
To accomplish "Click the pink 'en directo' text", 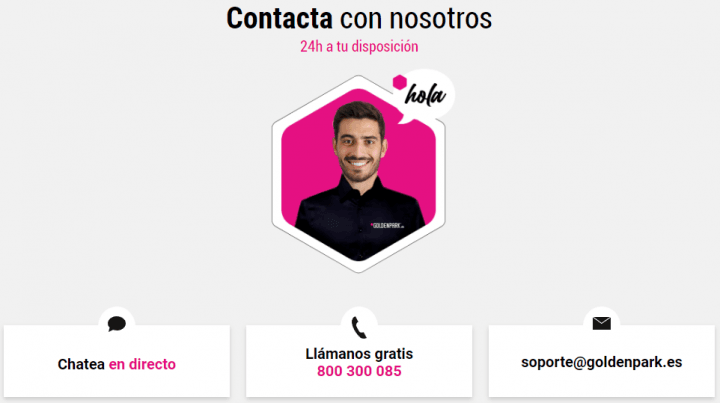I will pos(142,364).
